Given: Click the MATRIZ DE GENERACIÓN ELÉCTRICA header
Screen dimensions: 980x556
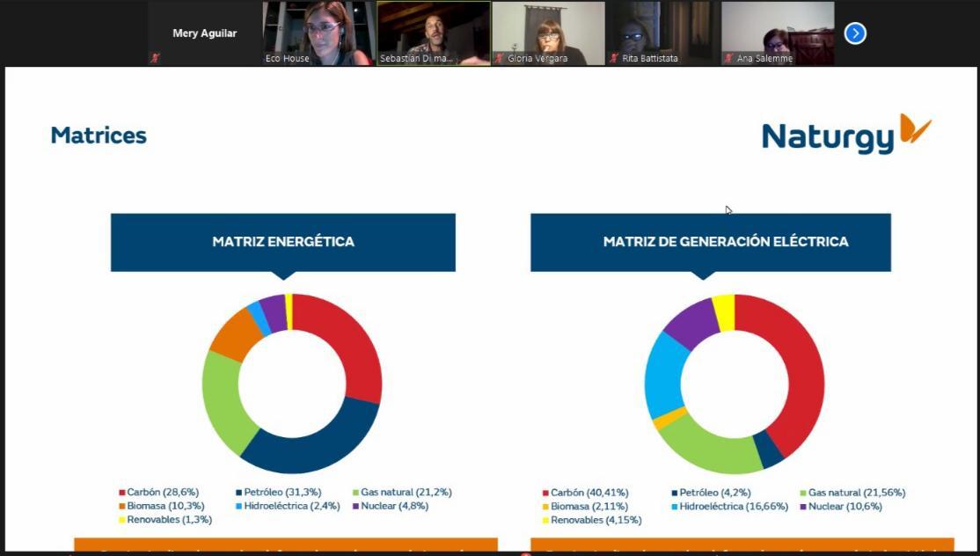Looking at the screenshot, I should pos(711,241).
